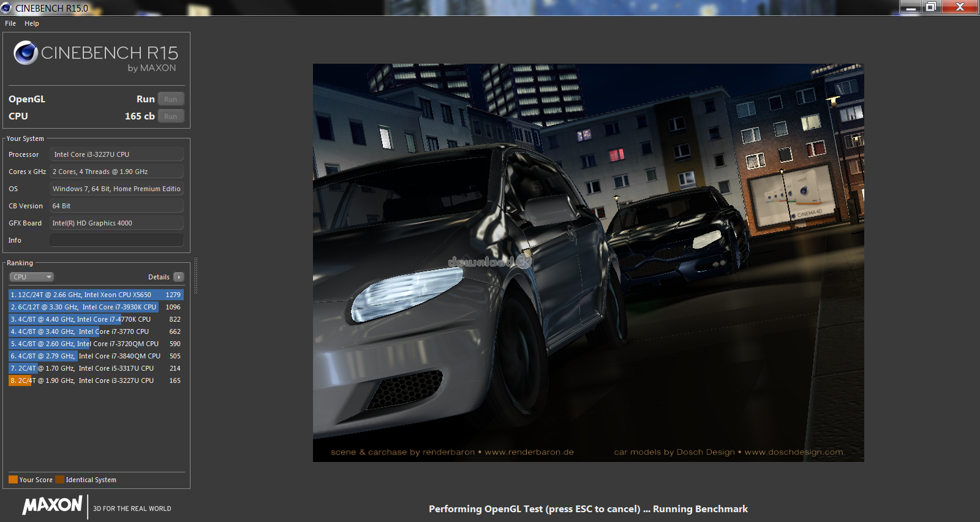980x522 pixels.
Task: Click the GFX Board HD Graphics 4000 field
Action: (116, 223)
